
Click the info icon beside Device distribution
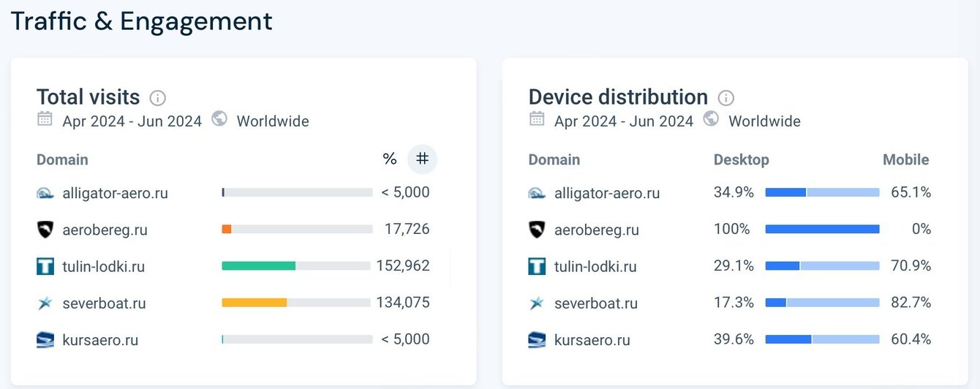tap(725, 98)
